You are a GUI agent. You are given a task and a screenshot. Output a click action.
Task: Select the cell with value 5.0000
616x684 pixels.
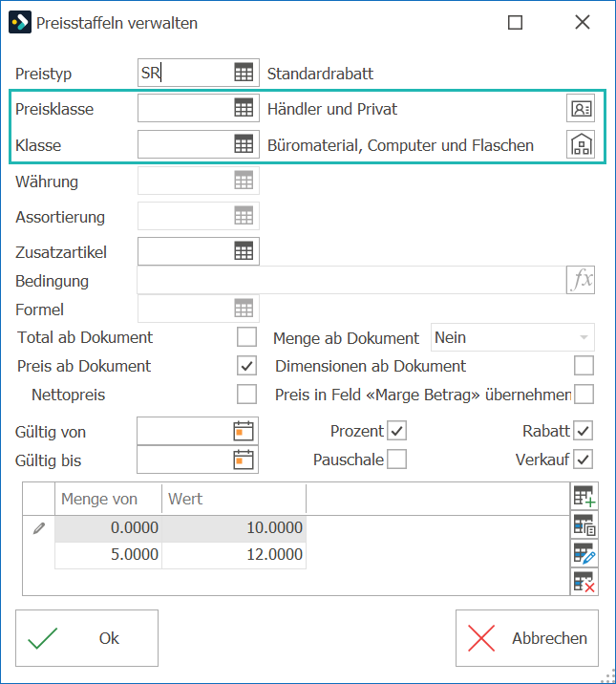[x=108, y=555]
